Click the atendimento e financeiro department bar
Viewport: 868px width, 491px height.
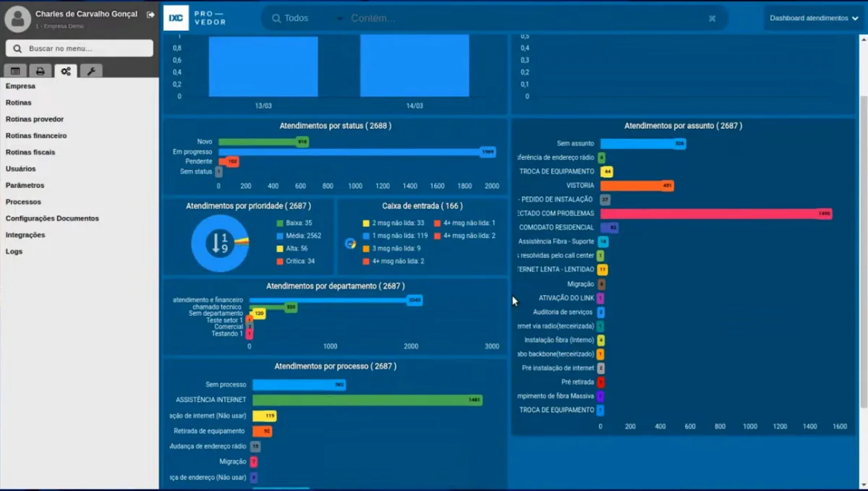click(336, 300)
